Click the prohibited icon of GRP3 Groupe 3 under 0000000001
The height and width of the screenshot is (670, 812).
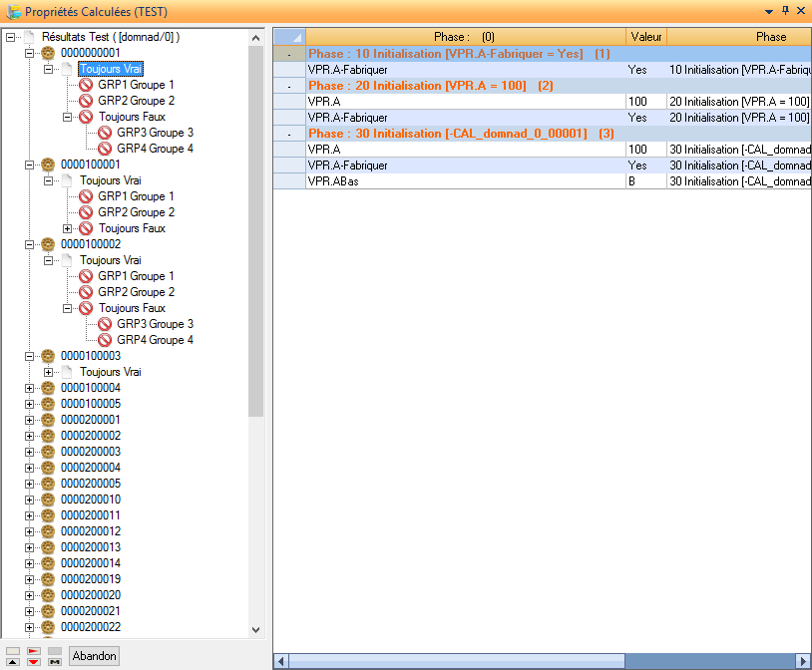[105, 133]
